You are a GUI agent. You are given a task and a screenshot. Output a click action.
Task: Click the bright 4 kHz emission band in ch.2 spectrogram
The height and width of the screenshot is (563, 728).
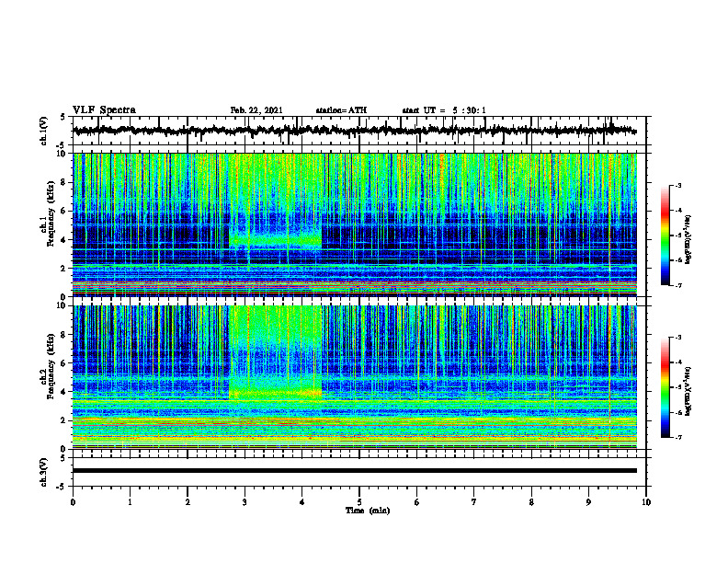point(276,393)
